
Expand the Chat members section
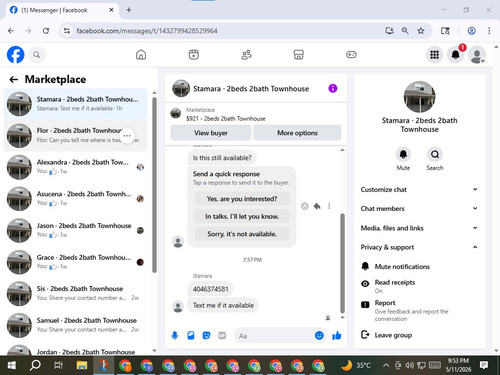[419, 208]
